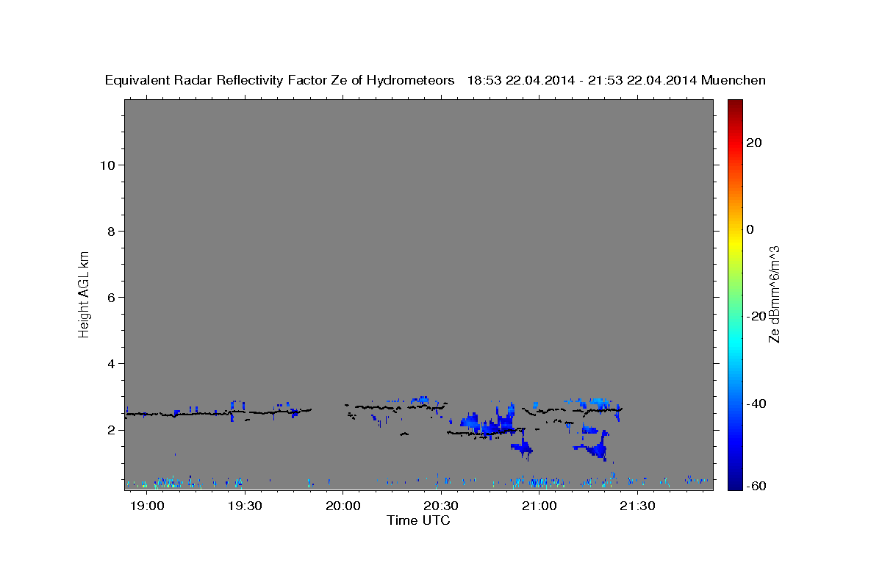Click the height axis label 10
Image resolution: width=882 pixels, height=588 pixels.
tap(108, 165)
